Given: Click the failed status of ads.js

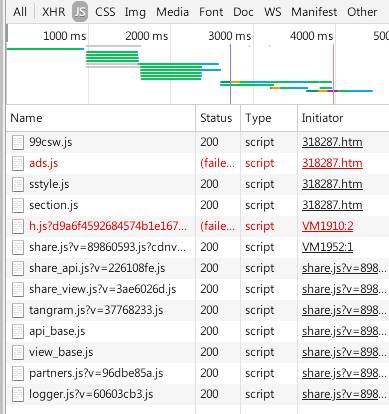Looking at the screenshot, I should point(217,163).
